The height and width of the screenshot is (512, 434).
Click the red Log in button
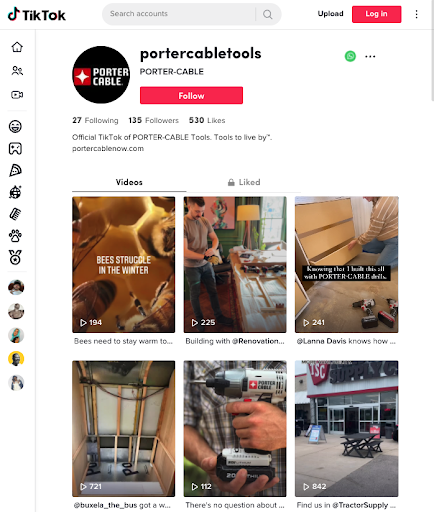point(376,14)
